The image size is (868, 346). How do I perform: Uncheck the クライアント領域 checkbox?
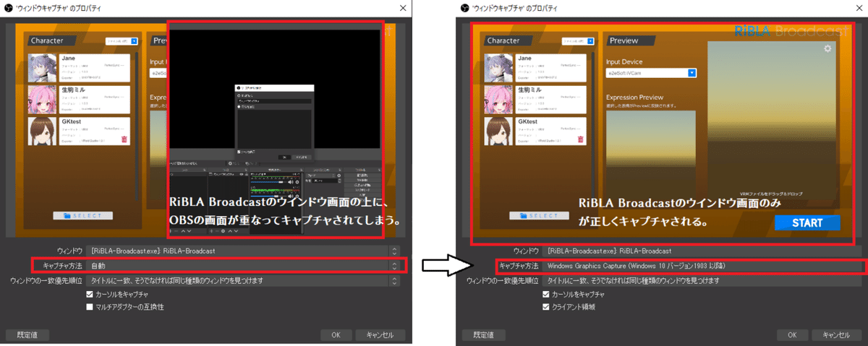coord(547,307)
